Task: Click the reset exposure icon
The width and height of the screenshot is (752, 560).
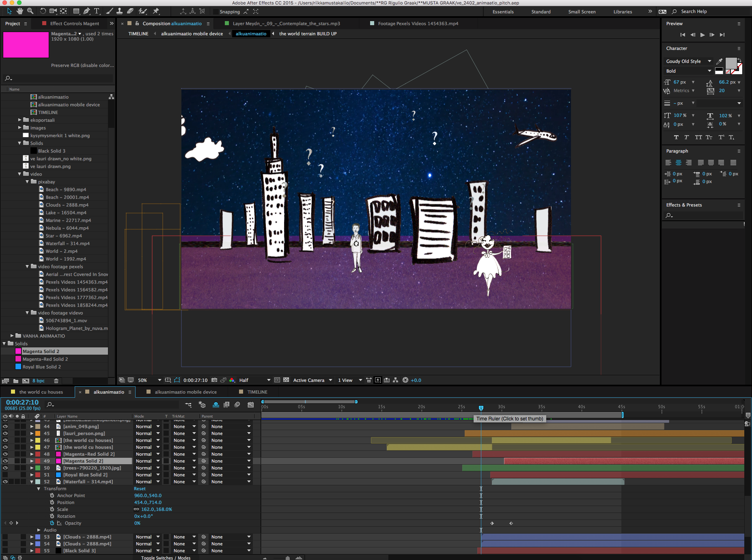Action: tap(405, 380)
